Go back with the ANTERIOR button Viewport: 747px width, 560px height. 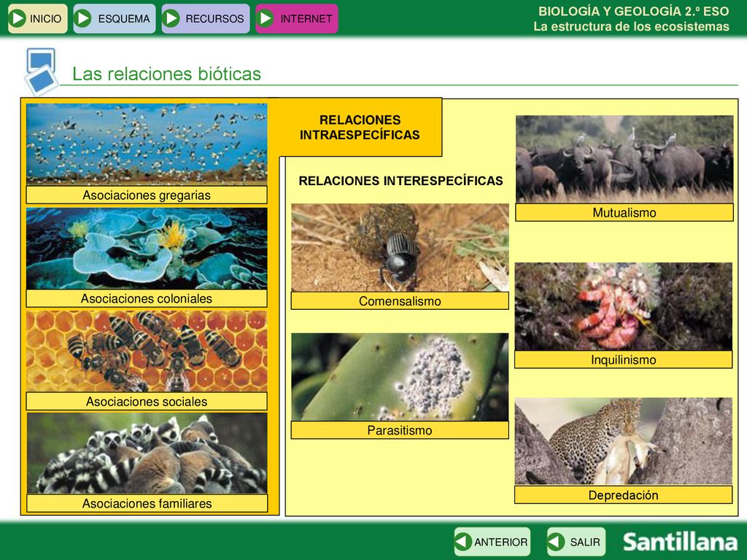pyautogui.click(x=492, y=542)
